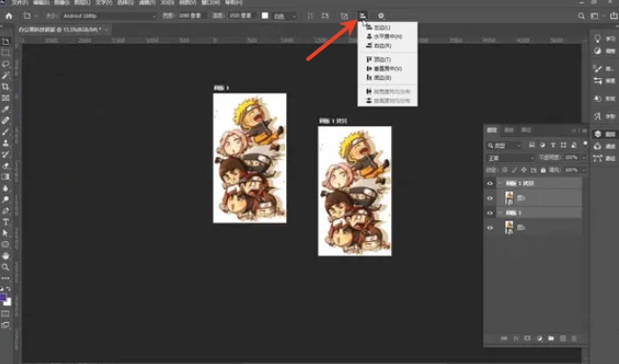Select the Eraser tool
The width and height of the screenshot is (619, 364).
click(6, 166)
